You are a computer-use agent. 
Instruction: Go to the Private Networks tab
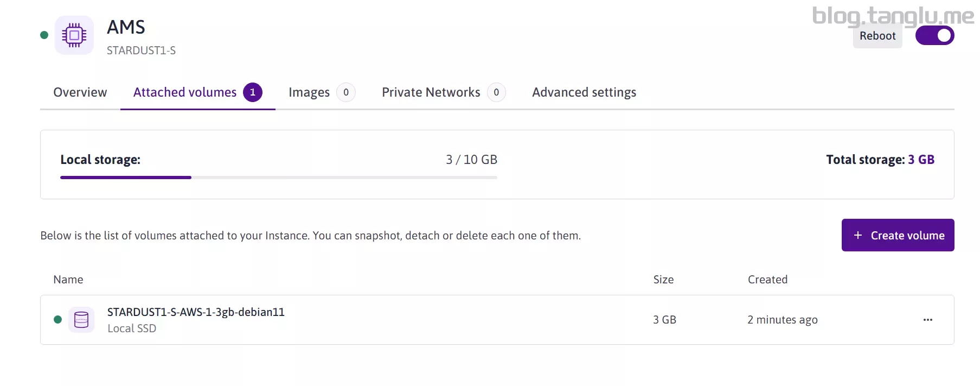tap(431, 92)
